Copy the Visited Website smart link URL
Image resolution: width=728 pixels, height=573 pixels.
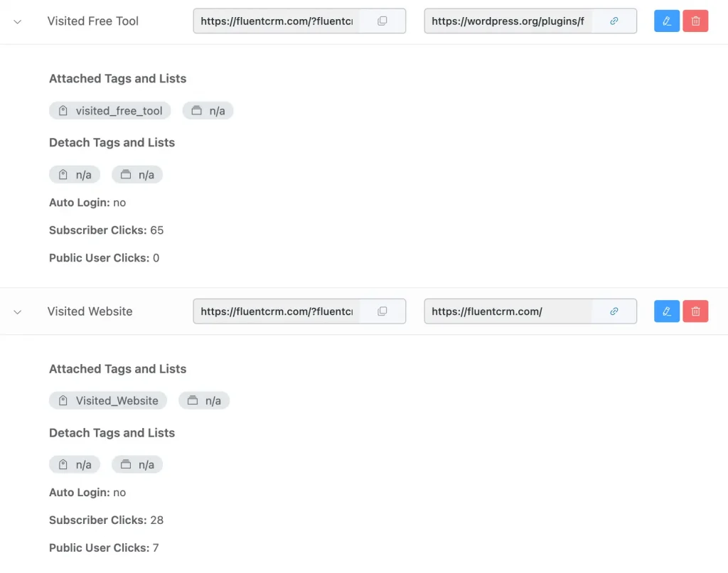point(382,311)
